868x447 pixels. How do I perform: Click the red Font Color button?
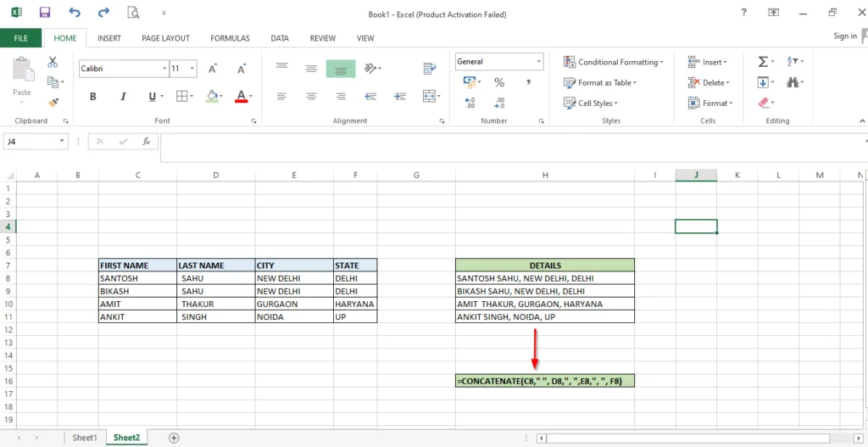(241, 97)
